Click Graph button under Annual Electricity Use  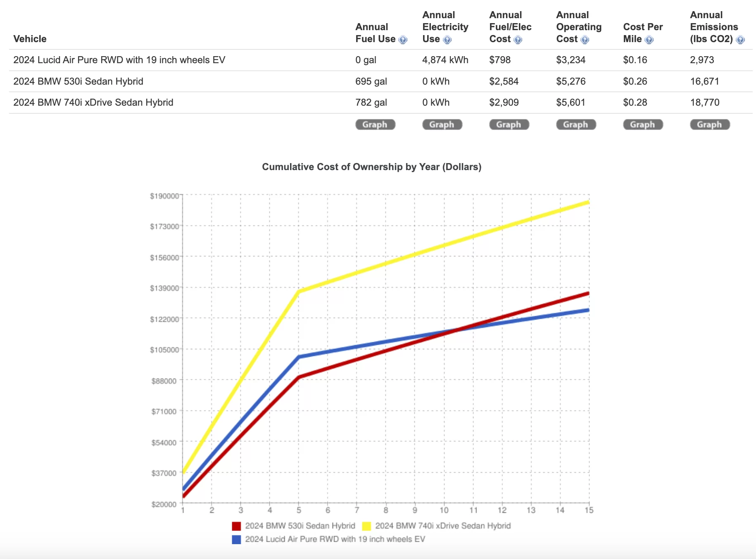pyautogui.click(x=442, y=124)
